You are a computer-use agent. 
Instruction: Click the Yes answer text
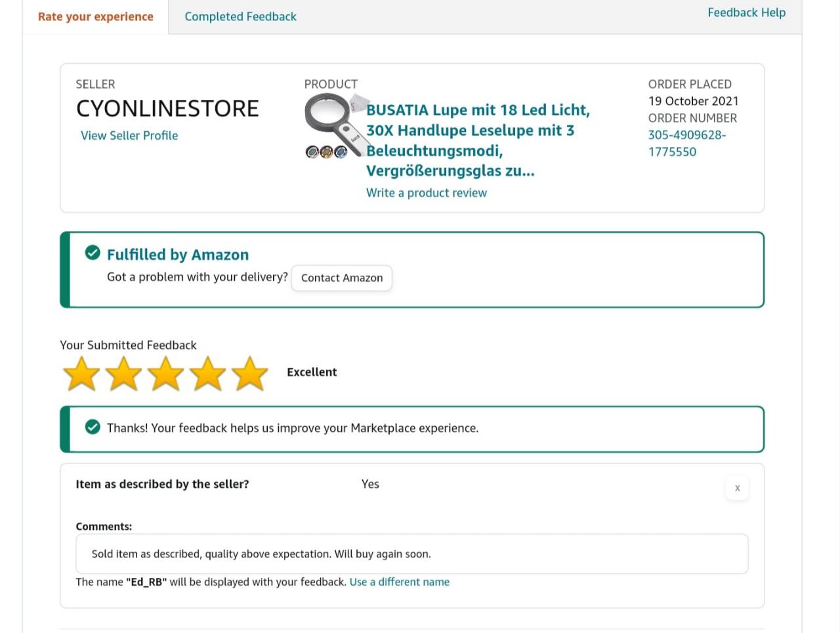pos(370,484)
